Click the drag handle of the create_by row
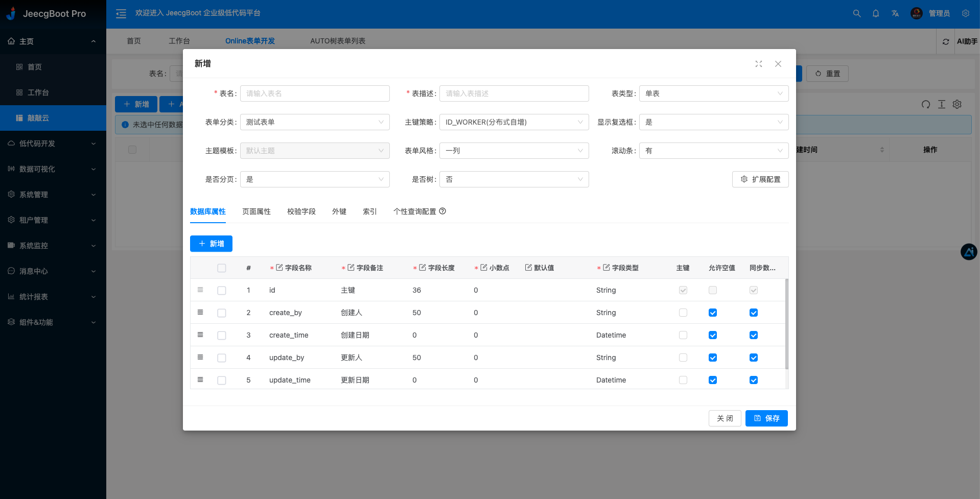 coord(200,312)
